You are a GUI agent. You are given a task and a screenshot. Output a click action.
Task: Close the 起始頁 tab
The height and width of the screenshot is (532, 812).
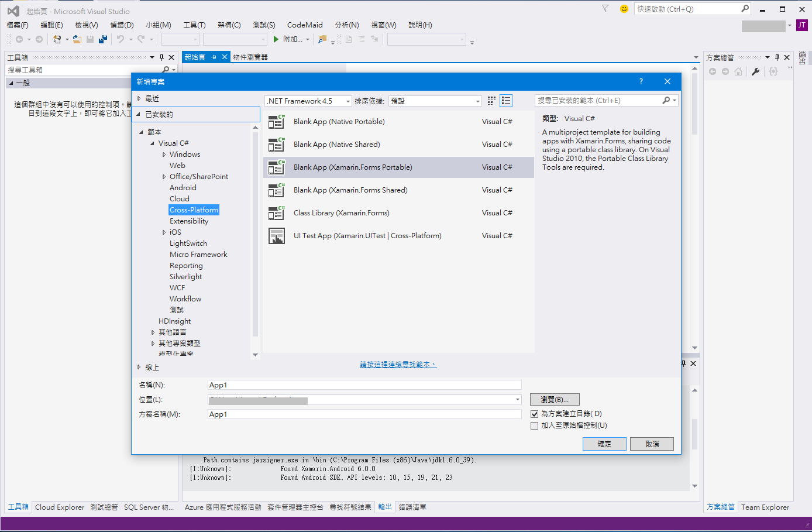coord(224,57)
